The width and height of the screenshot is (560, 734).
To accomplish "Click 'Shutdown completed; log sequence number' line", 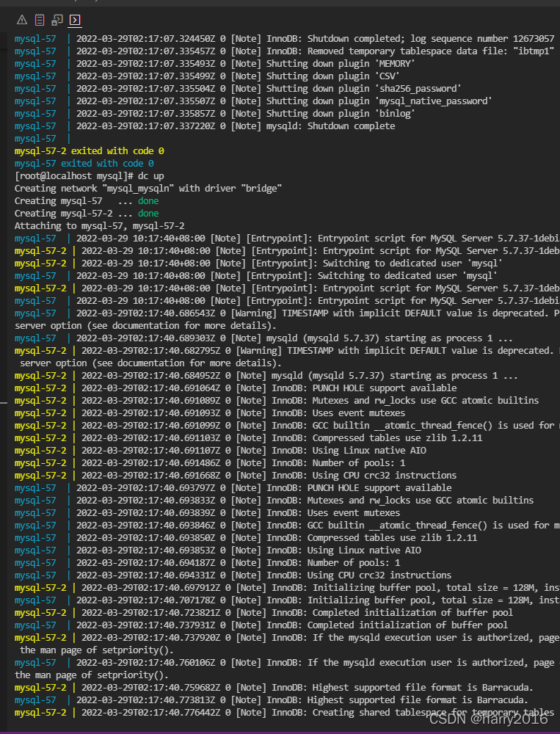I will [x=284, y=39].
